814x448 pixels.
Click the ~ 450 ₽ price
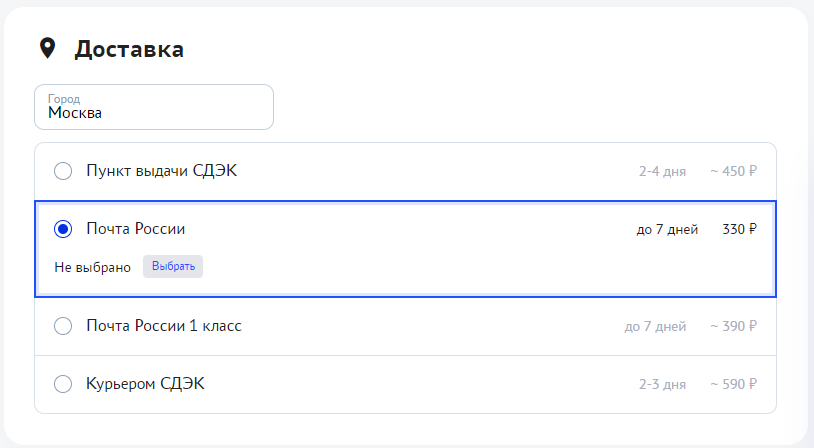point(733,171)
